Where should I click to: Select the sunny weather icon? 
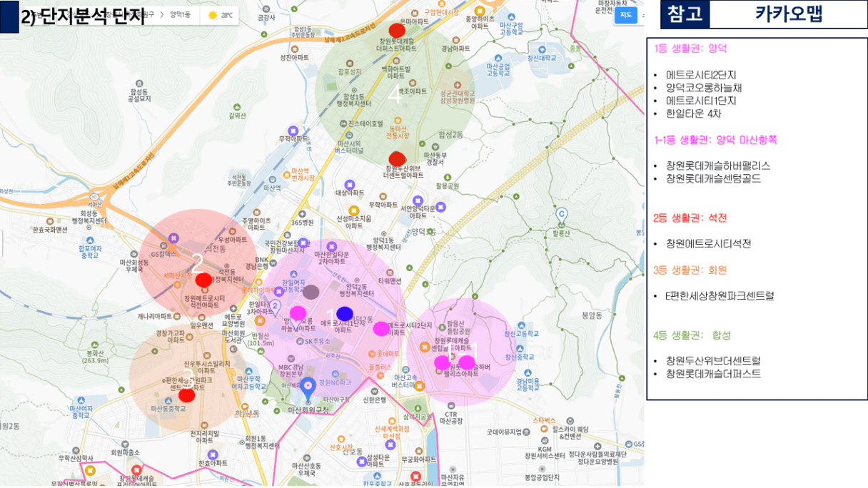[213, 15]
